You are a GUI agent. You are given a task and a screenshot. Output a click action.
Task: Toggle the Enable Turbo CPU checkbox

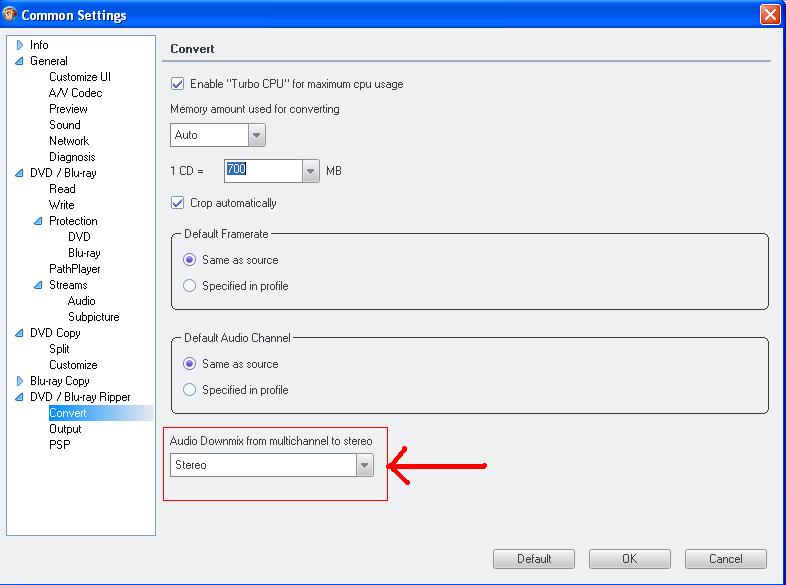pyautogui.click(x=177, y=84)
